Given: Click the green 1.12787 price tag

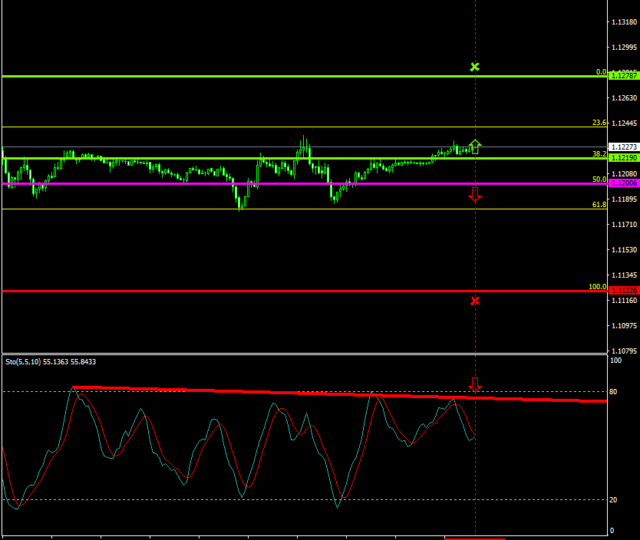Looking at the screenshot, I should click(x=623, y=76).
